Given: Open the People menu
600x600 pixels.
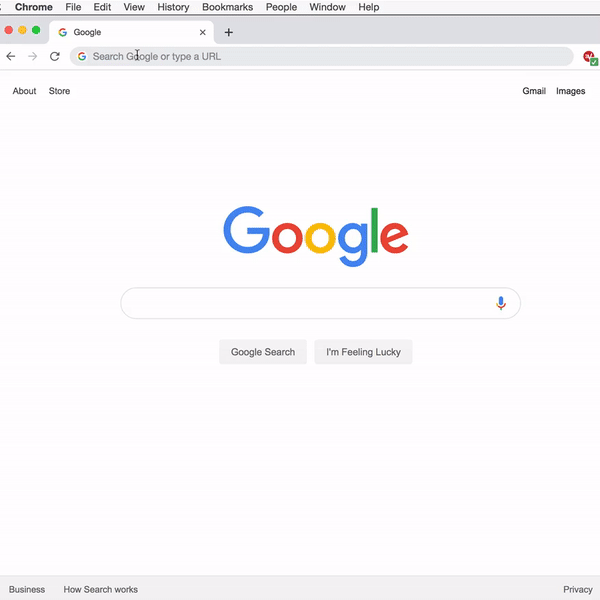Looking at the screenshot, I should click(x=281, y=7).
